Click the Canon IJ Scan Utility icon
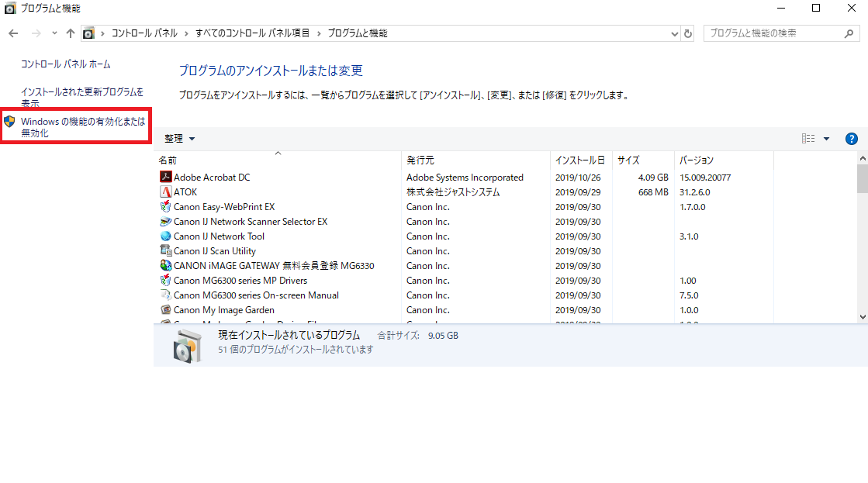Viewport: 868px width, 483px height. tap(165, 250)
